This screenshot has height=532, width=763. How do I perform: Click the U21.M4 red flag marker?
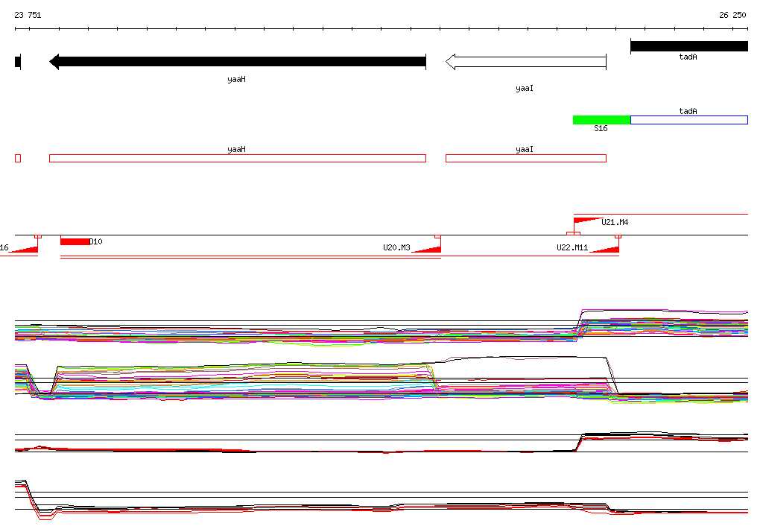click(x=587, y=221)
